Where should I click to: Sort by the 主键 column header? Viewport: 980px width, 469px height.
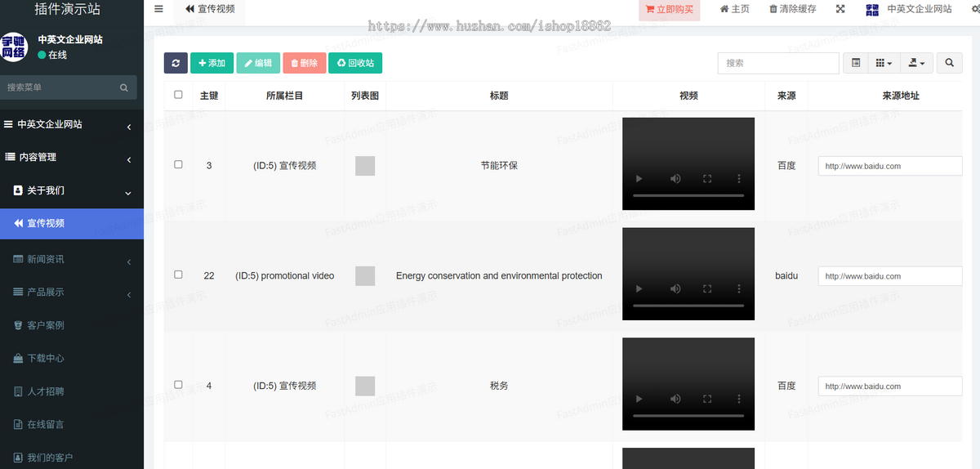coord(209,96)
